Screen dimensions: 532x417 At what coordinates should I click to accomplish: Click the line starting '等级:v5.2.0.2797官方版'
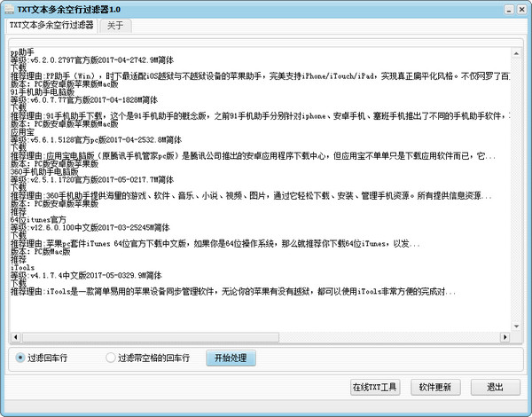click(92, 60)
